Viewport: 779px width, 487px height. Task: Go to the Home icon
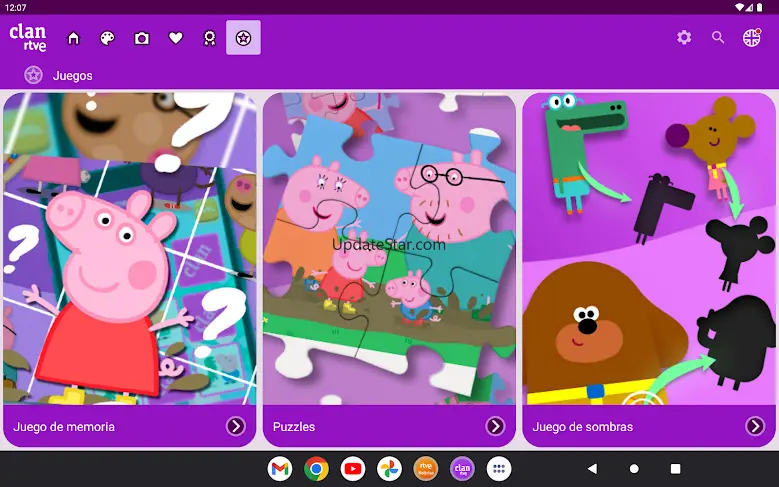pos(74,38)
